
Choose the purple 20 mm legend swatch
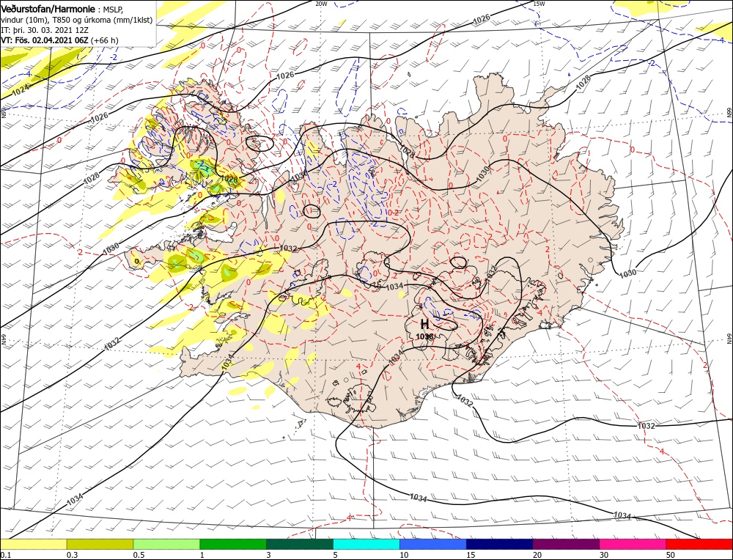pos(566,544)
